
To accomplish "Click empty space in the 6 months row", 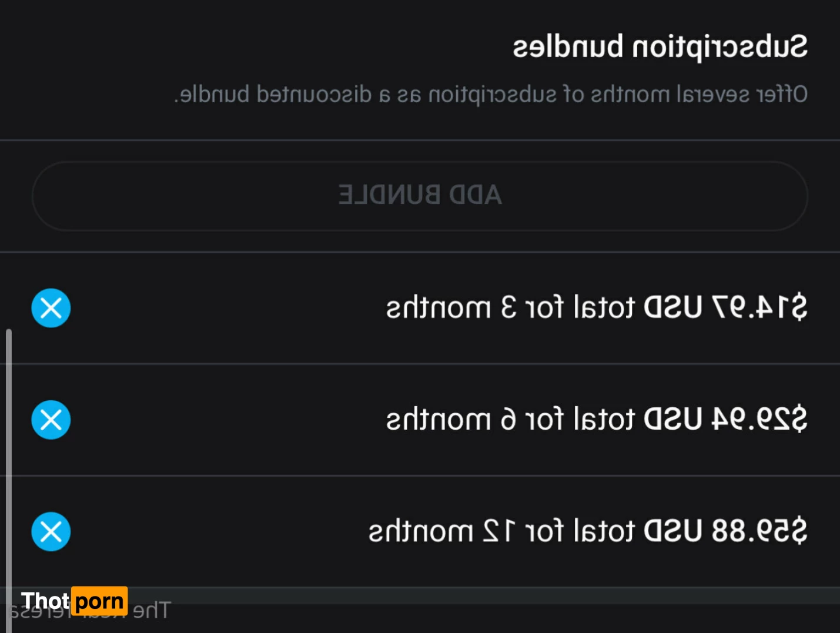I will point(223,420).
